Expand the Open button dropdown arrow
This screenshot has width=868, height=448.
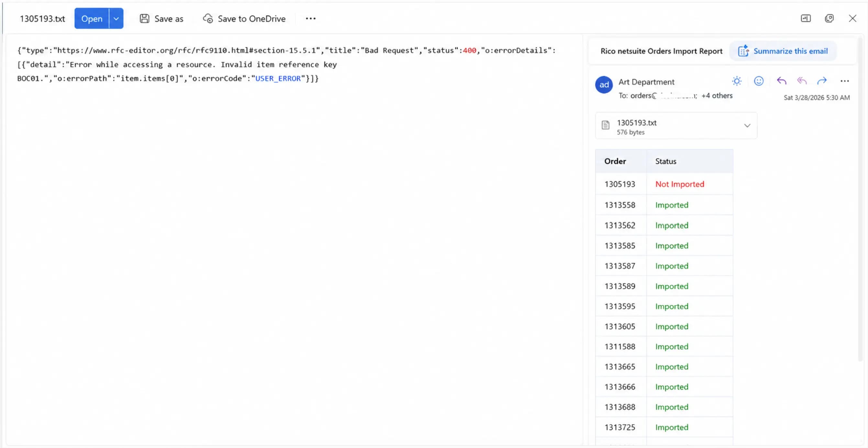point(116,18)
